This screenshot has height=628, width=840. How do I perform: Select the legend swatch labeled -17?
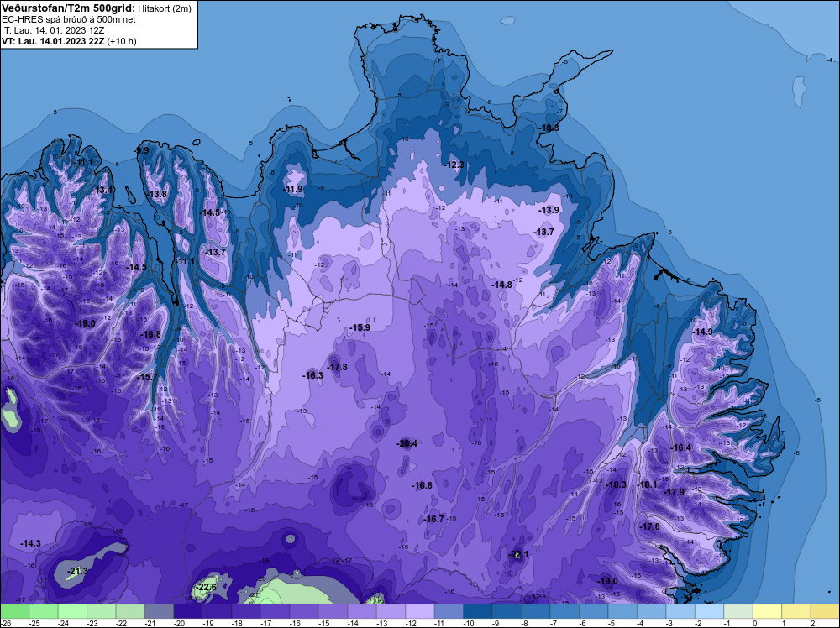pyautogui.click(x=275, y=611)
